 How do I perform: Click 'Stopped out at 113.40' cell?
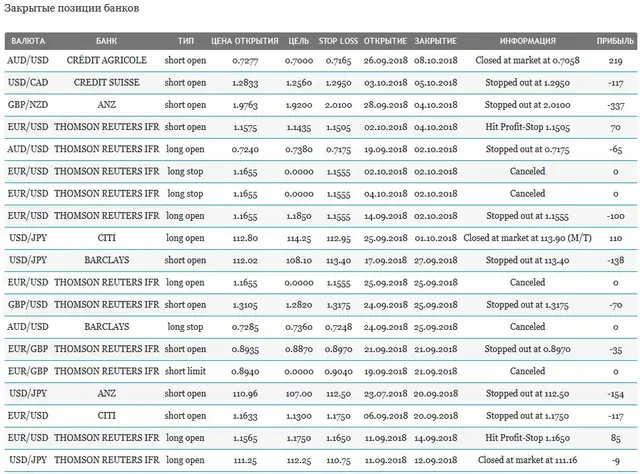[527, 260]
